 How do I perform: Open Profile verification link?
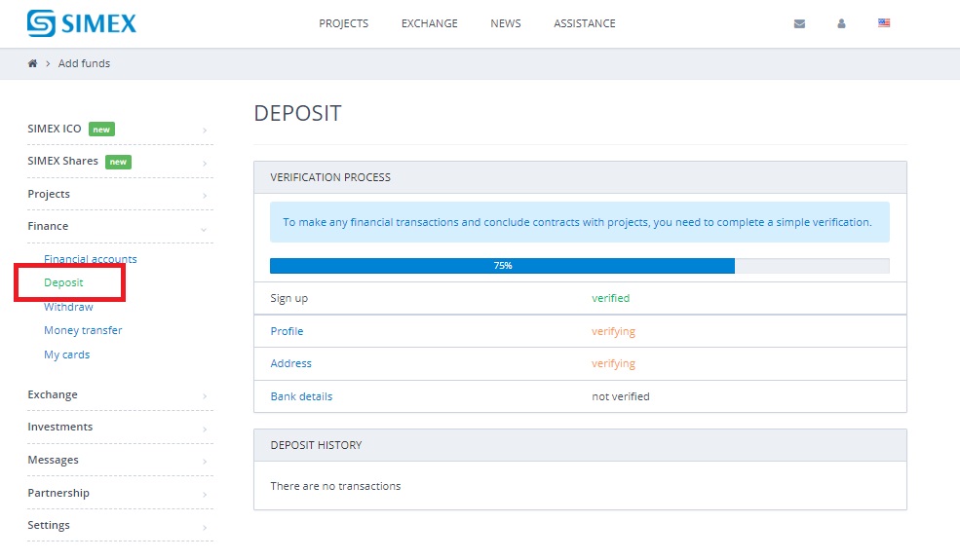[x=287, y=331]
